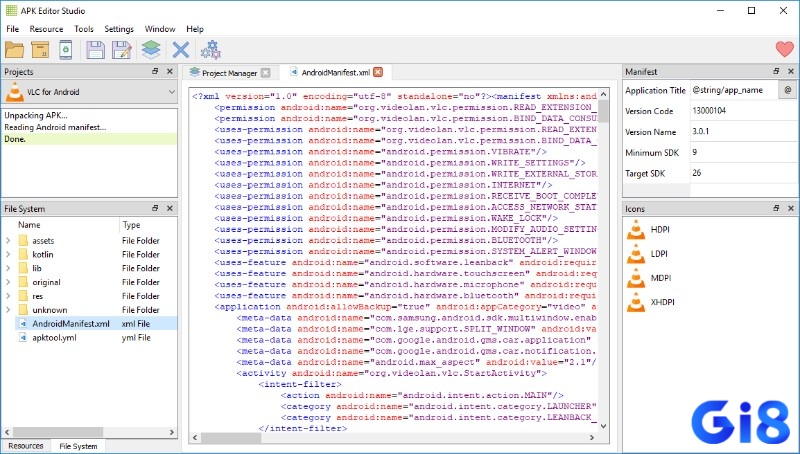Switch to the Project Manager tab
The image size is (800, 454).
(229, 73)
